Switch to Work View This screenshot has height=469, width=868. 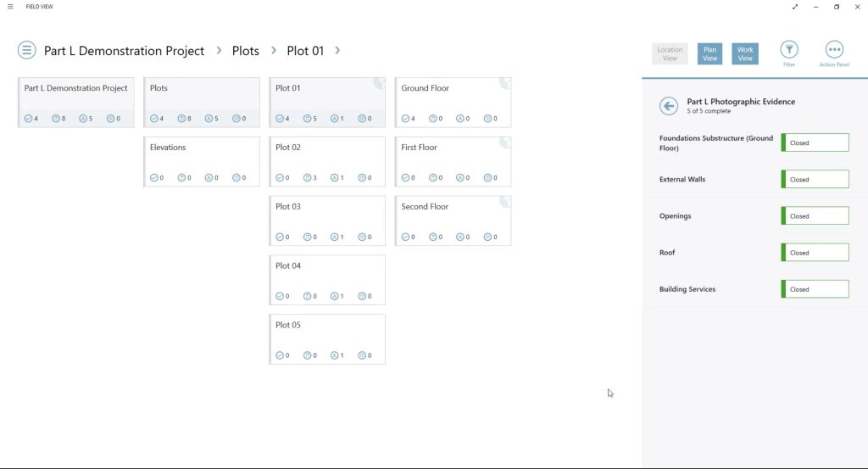click(x=745, y=54)
